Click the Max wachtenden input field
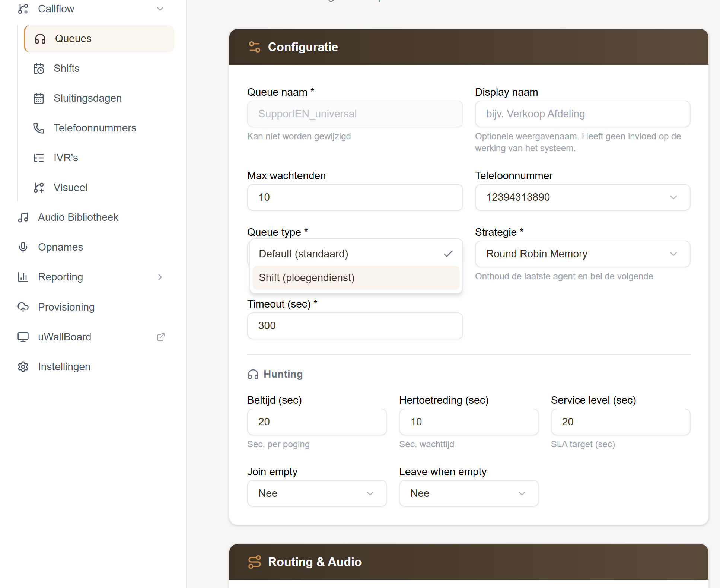 point(355,197)
